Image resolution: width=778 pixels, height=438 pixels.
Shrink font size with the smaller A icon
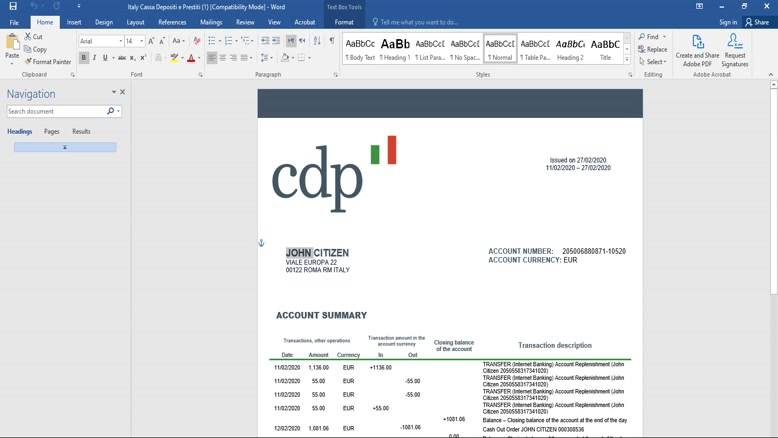[162, 41]
